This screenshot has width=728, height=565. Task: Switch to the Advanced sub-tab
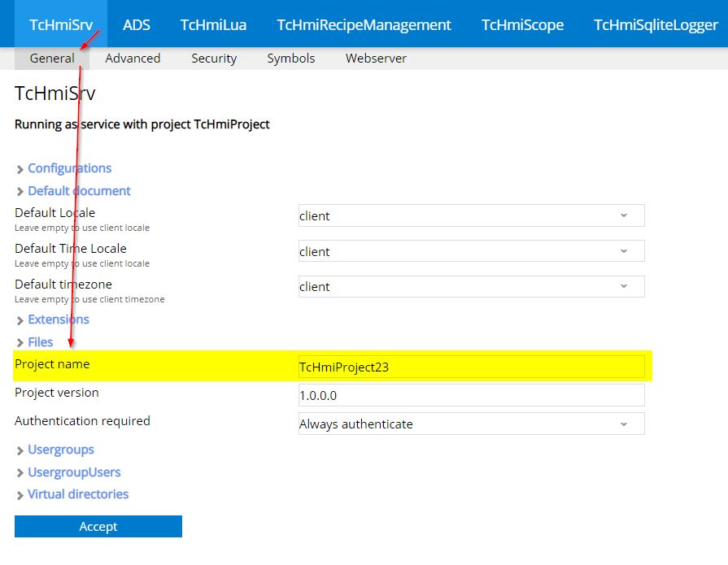[x=133, y=59]
